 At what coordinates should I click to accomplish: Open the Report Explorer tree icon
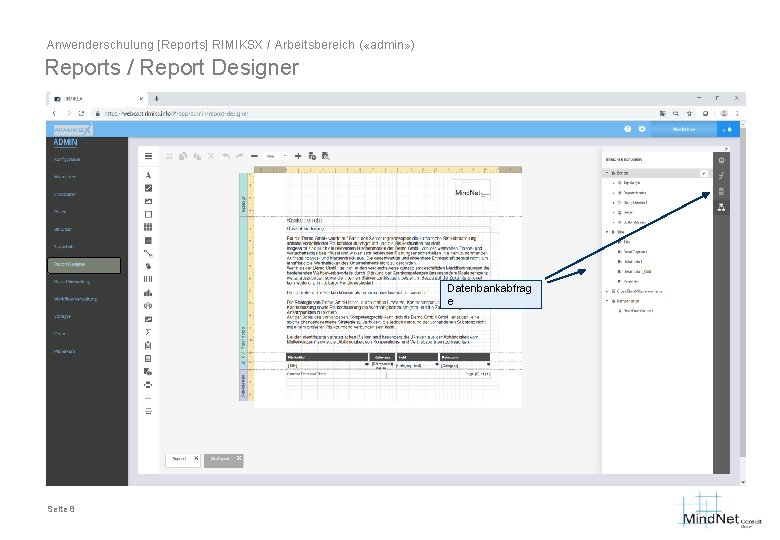point(721,207)
